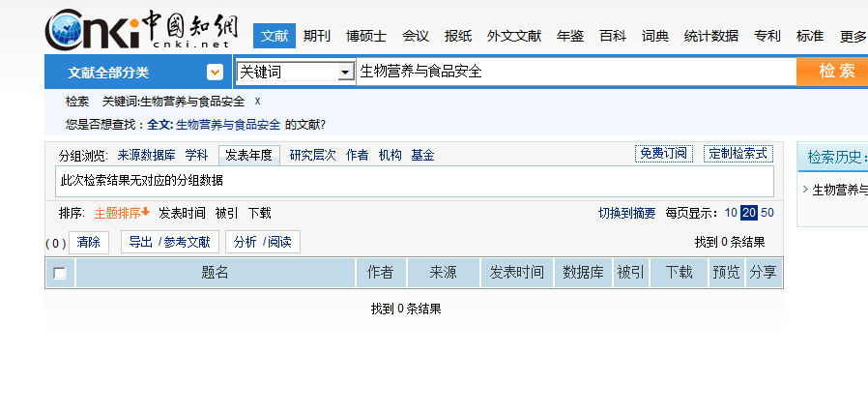This screenshot has height=413, width=868.
Task: Remove the keyword filter with the x
Action: 257,102
